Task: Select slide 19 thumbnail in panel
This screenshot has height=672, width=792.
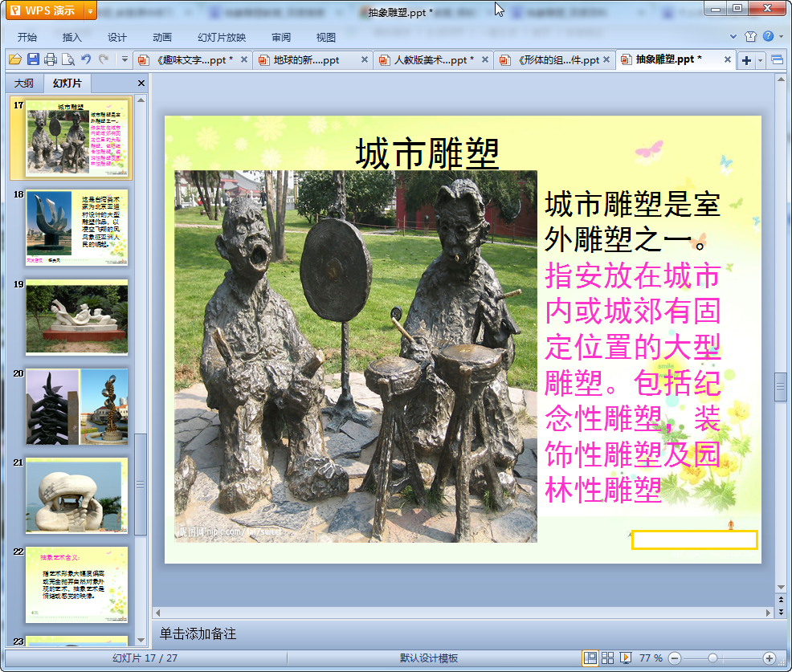Action: click(77, 317)
